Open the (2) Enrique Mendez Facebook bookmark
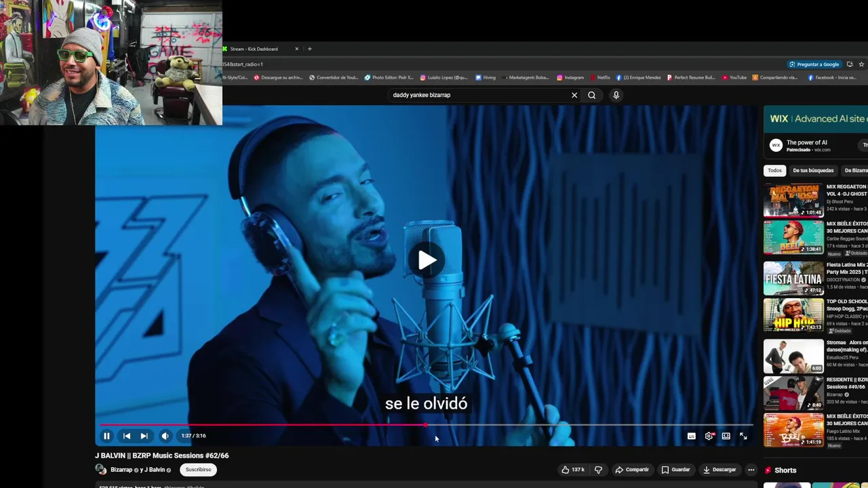868x488 pixels. click(638, 77)
